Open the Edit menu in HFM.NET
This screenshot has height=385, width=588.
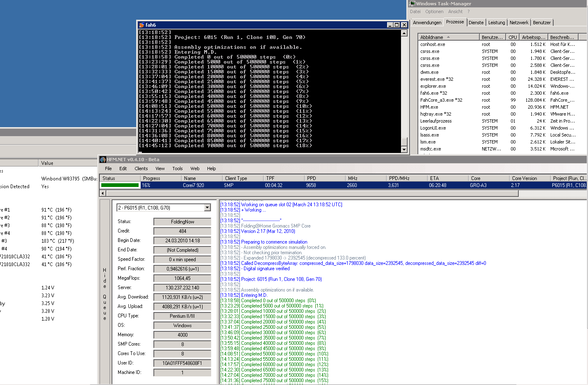pos(123,169)
